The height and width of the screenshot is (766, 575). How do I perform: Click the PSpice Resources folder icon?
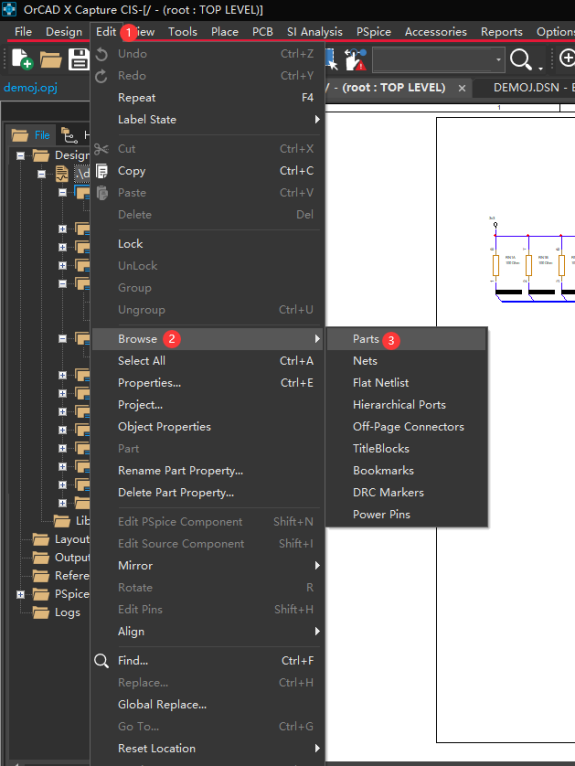coord(41,594)
